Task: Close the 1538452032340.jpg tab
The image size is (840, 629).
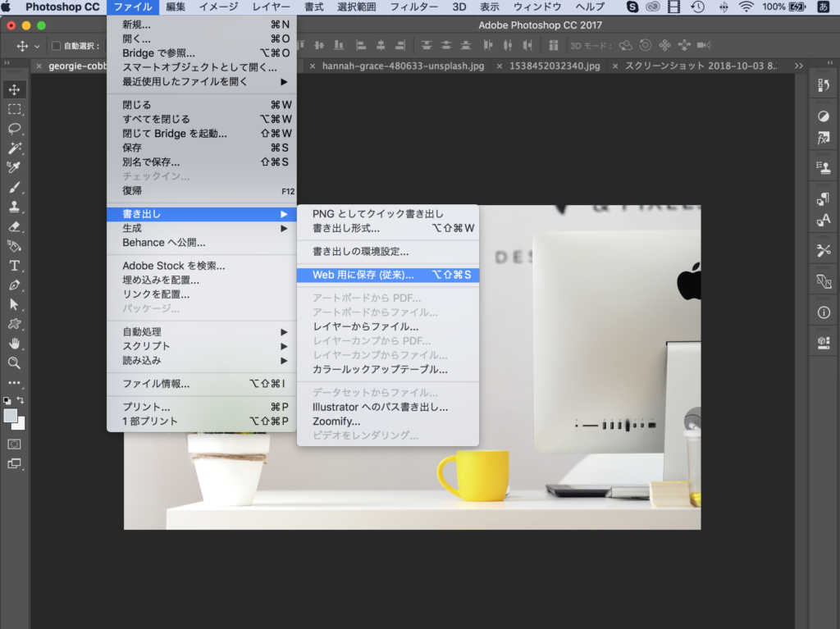Action: click(500, 66)
